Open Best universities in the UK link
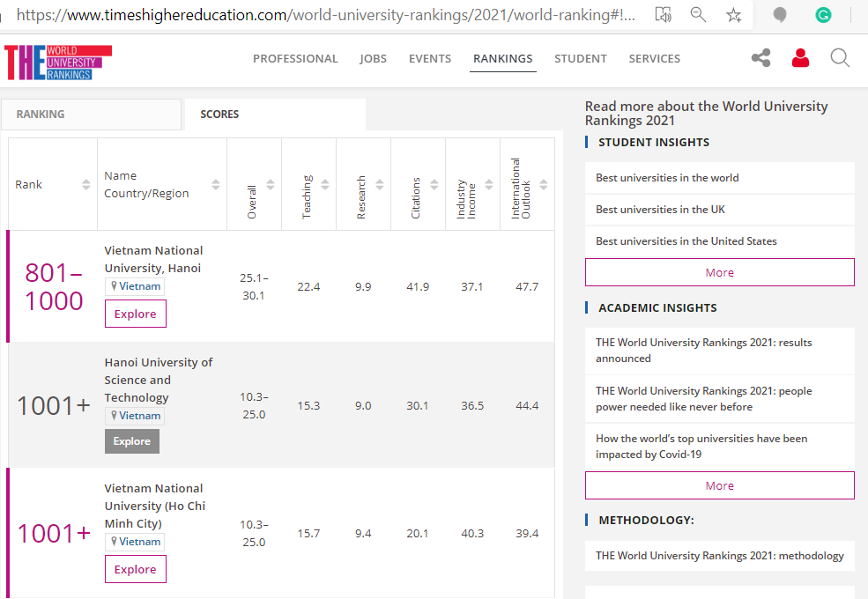Viewport: 868px width, 599px height. coord(660,210)
